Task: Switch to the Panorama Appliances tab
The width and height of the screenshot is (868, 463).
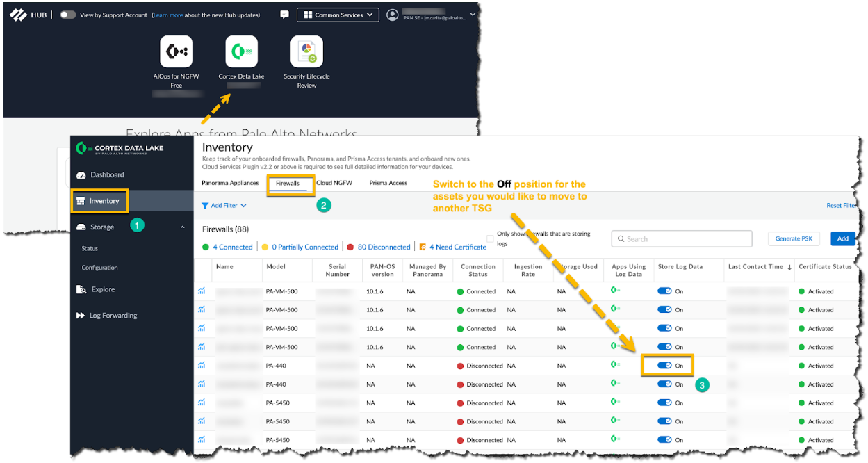Action: click(x=230, y=184)
